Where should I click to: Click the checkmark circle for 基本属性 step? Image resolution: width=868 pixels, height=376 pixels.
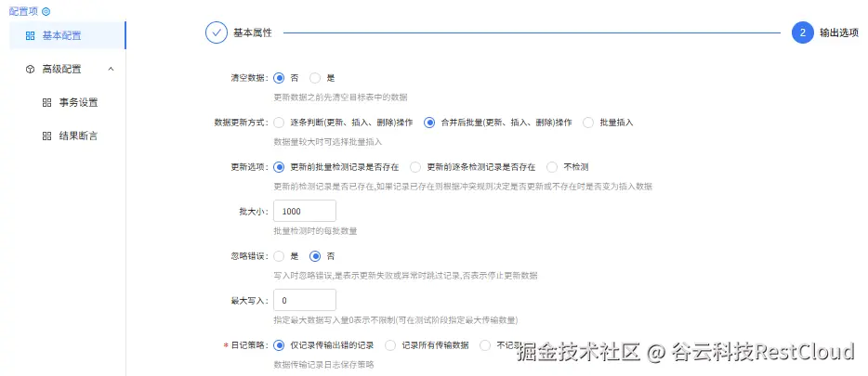[217, 32]
